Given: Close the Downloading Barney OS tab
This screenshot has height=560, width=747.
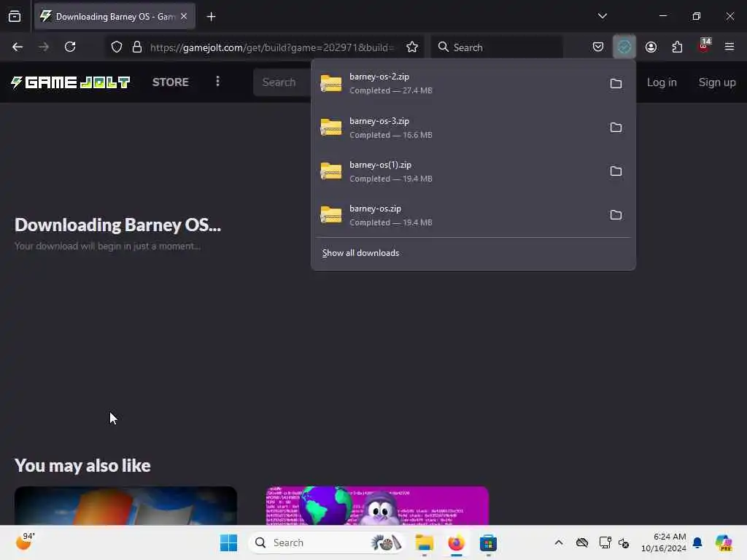Looking at the screenshot, I should 184,16.
